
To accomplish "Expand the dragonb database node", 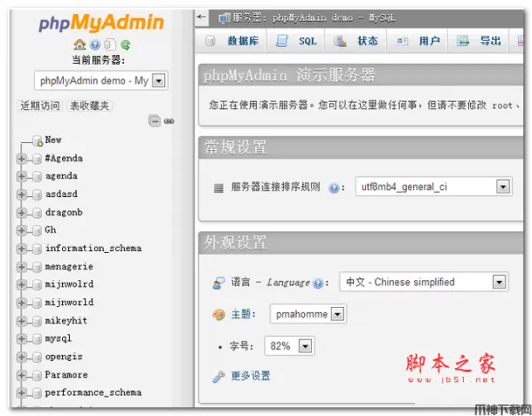I will (x=21, y=213).
